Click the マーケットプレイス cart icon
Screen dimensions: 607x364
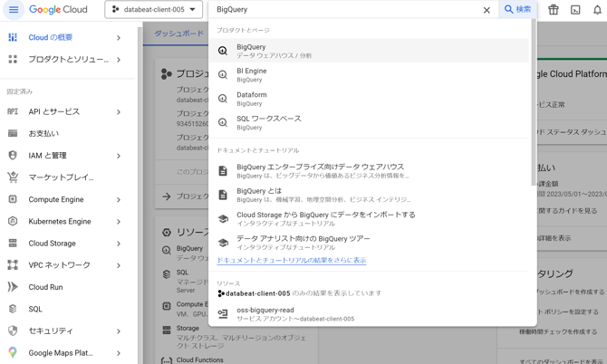[13, 177]
